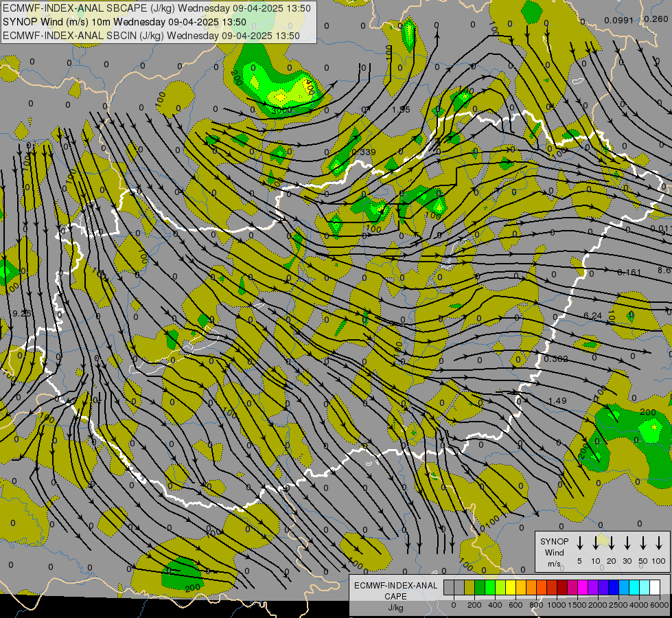The width and height of the screenshot is (672, 618).
Task: Click the CAPE word in the colorbar legend
Action: click(x=395, y=597)
